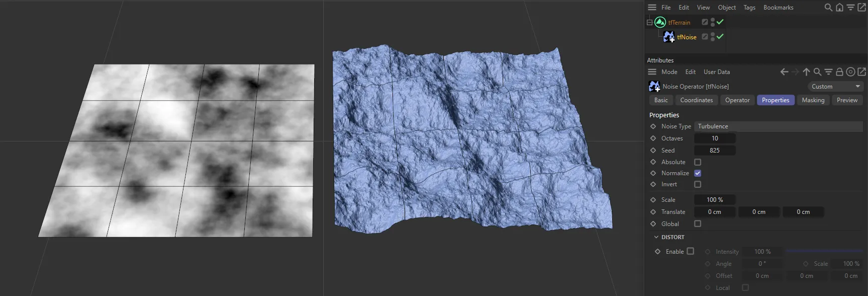This screenshot has height=296, width=868.
Task: Tick the Invert checkbox
Action: (x=698, y=184)
